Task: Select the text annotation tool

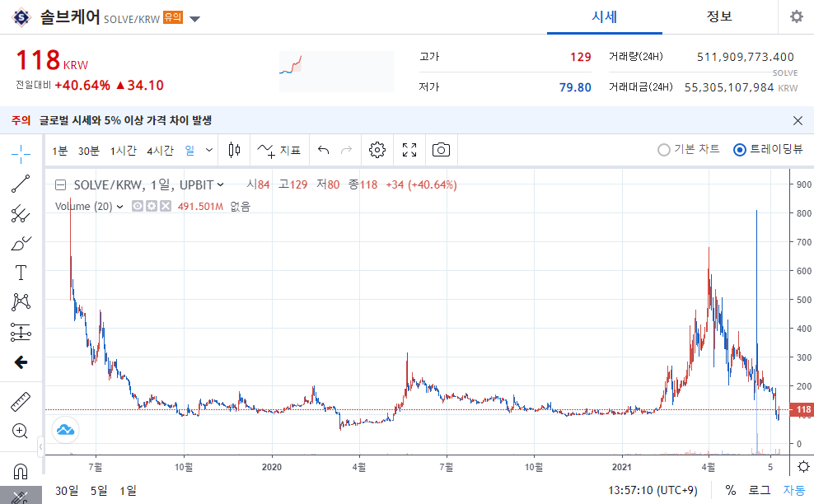Action: tap(21, 273)
